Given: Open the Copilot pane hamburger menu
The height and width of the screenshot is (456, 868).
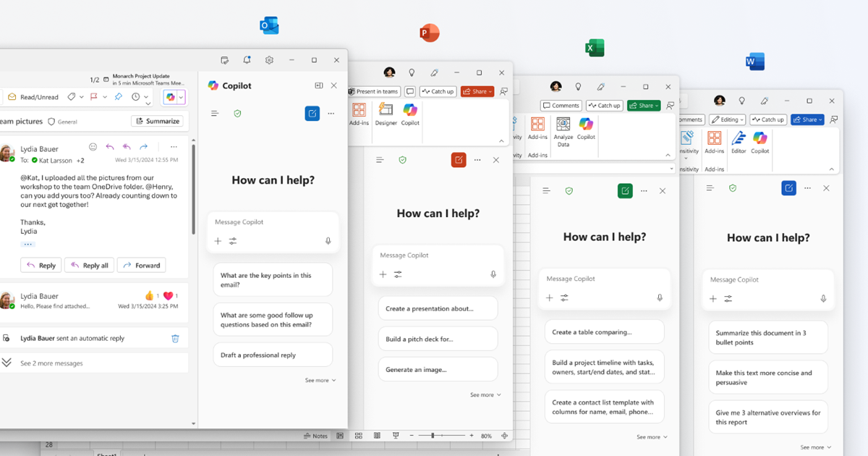Looking at the screenshot, I should point(214,114).
